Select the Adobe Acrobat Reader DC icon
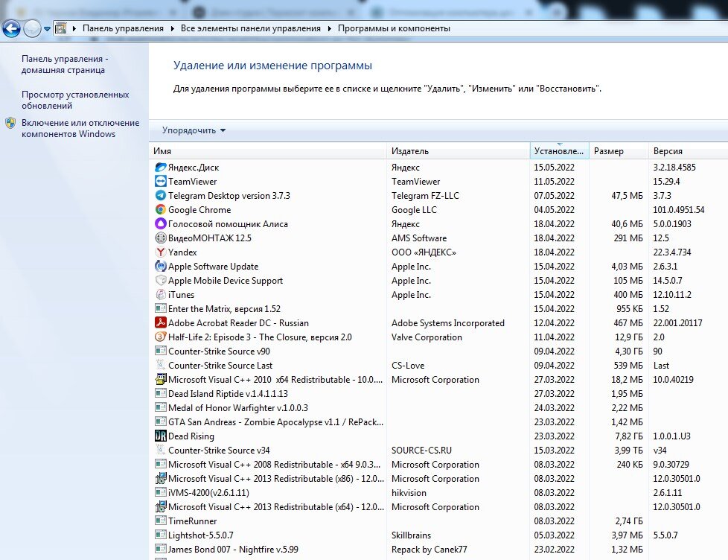 click(161, 322)
